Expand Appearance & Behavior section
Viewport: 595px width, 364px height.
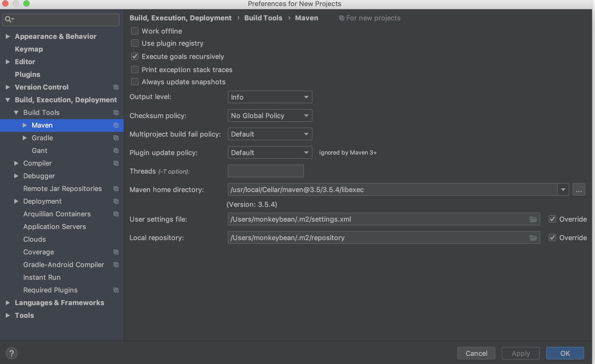8,36
